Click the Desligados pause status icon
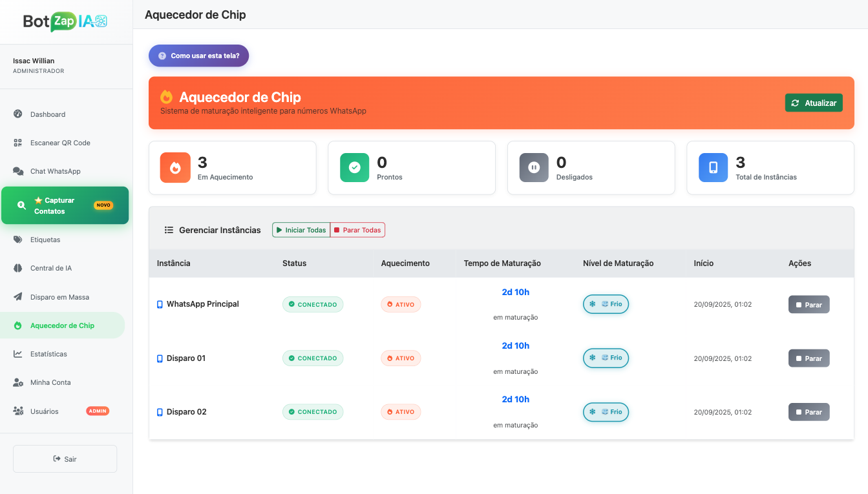 tap(533, 167)
